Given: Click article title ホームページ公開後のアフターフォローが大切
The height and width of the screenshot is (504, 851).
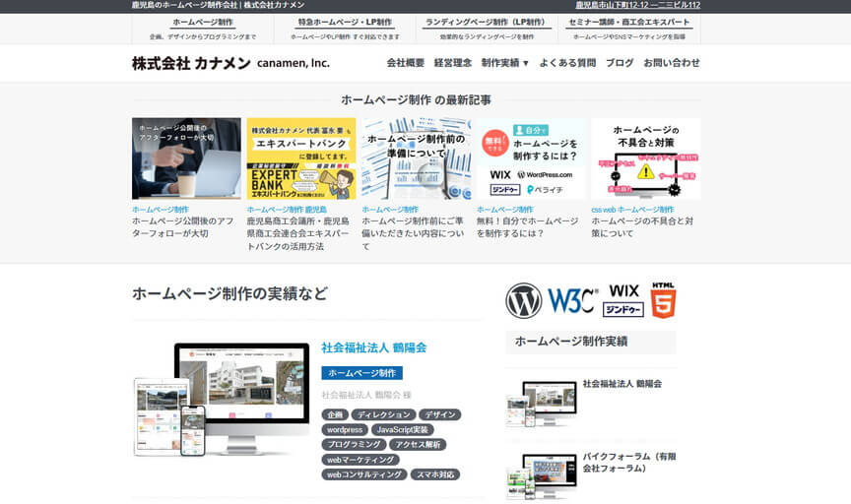Looking at the screenshot, I should [x=183, y=227].
